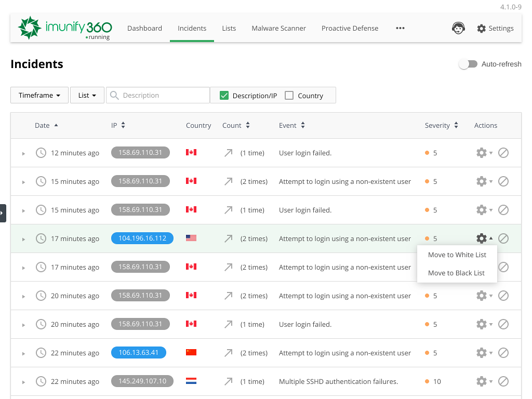
Task: Switch to the Malware Scanner tab
Action: point(278,28)
